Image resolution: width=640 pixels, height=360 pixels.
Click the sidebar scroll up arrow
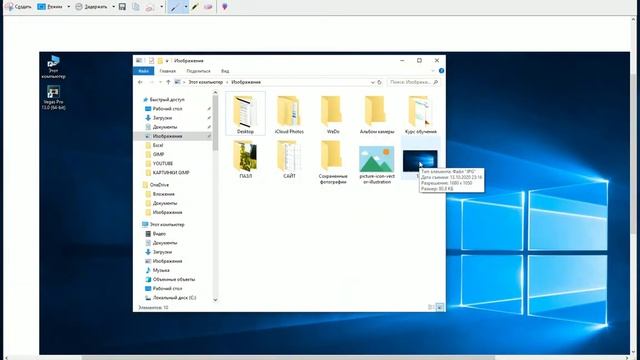pyautogui.click(x=216, y=93)
